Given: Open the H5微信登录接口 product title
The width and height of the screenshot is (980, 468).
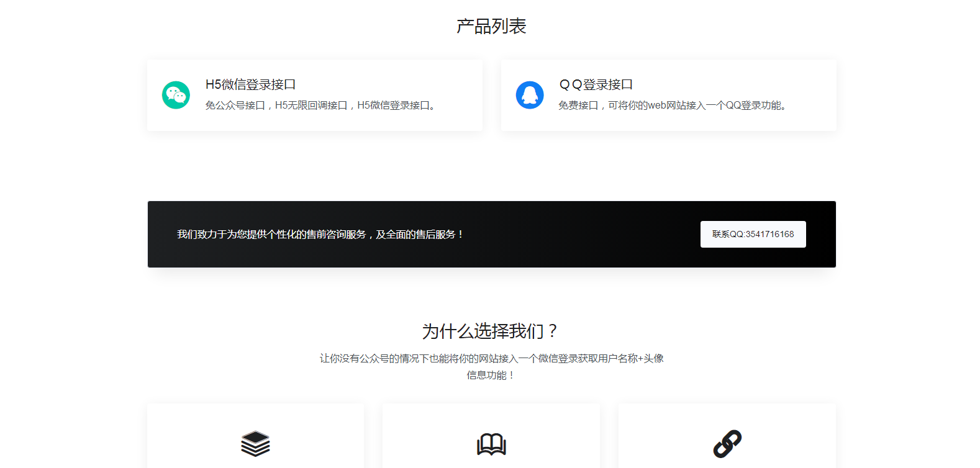Looking at the screenshot, I should 250,84.
